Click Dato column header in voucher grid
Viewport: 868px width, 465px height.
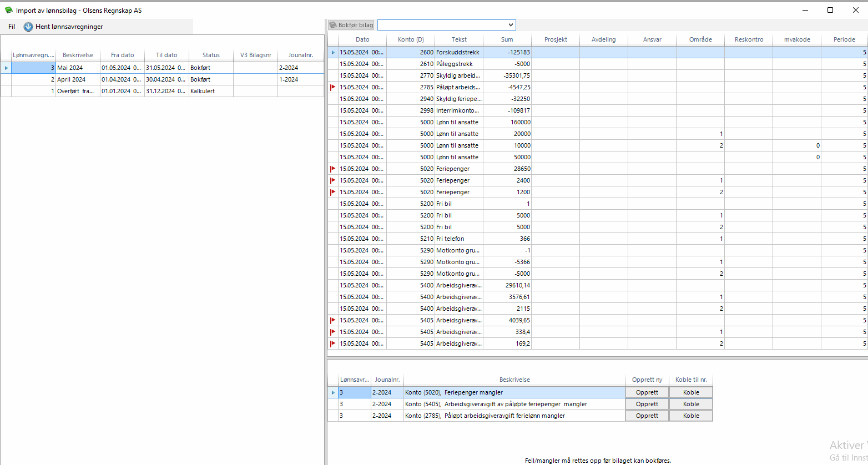362,39
